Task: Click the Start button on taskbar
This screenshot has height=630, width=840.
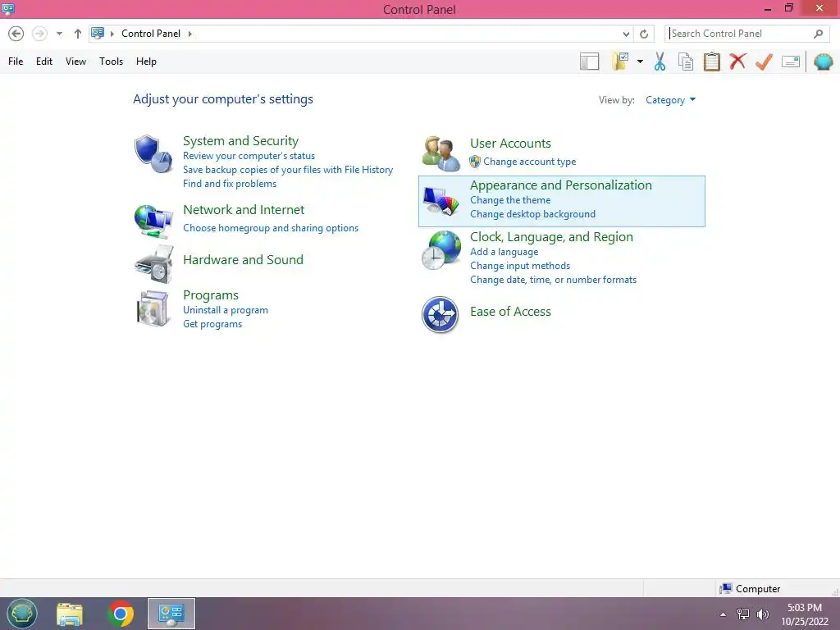Action: [x=22, y=614]
